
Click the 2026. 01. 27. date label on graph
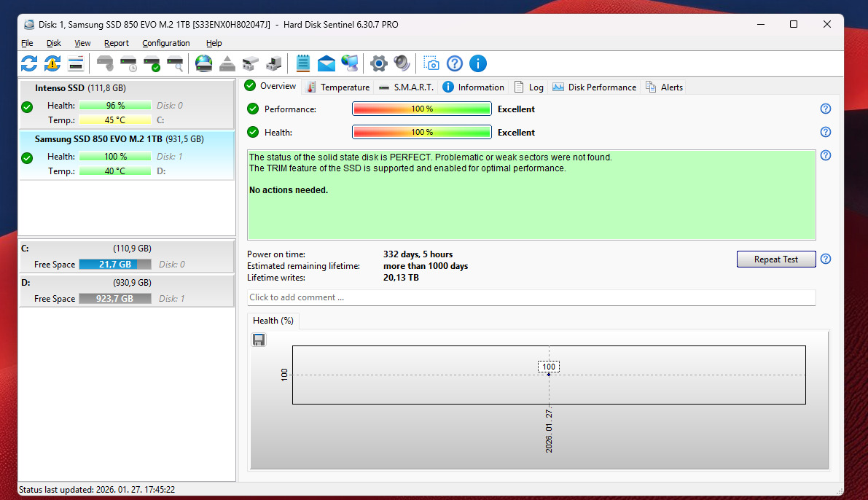point(549,431)
